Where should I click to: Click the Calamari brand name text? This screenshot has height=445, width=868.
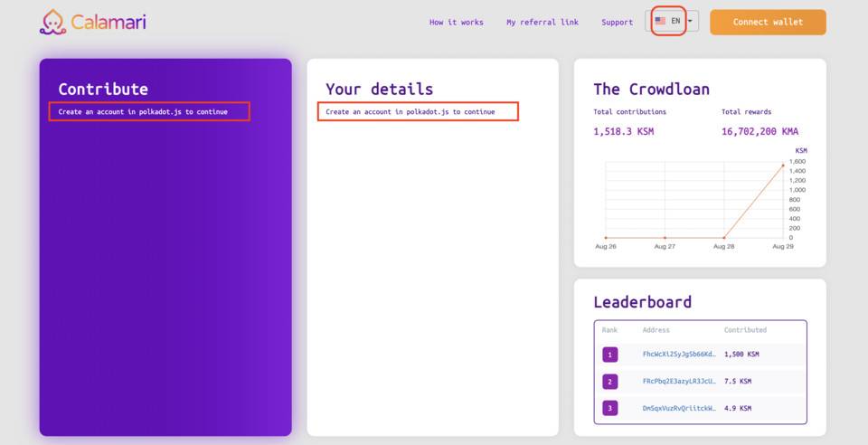pyautogui.click(x=108, y=22)
